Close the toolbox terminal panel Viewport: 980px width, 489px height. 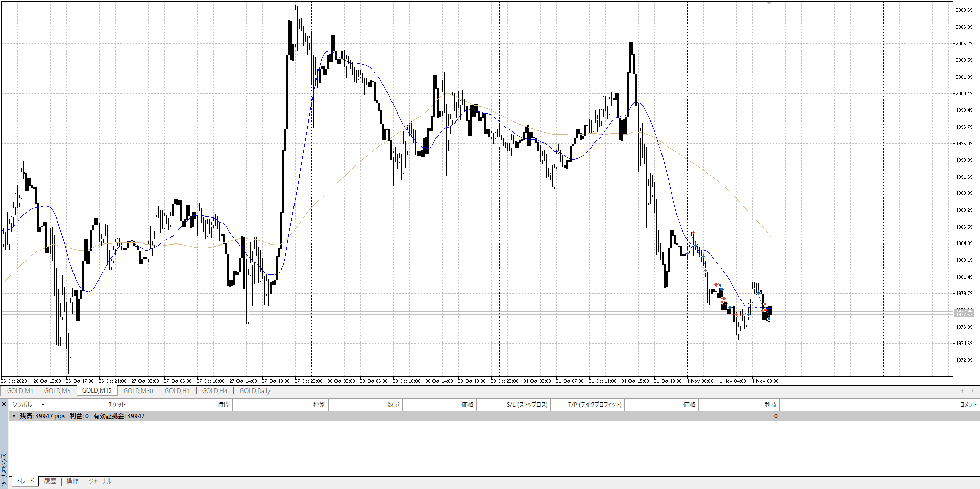pyautogui.click(x=4, y=404)
